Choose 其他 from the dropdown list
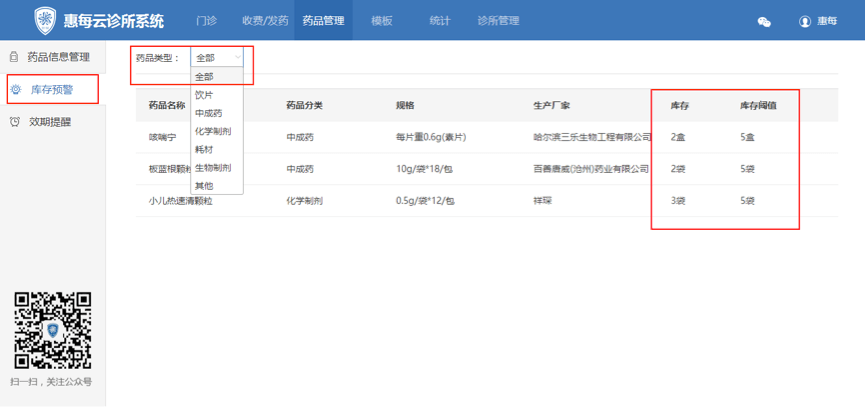This screenshot has height=415, width=866. click(x=216, y=186)
